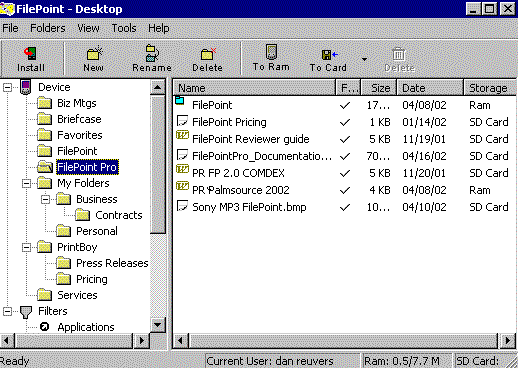This screenshot has width=518, height=368.
Task: Click the Rename folder toolbar icon
Action: click(152, 53)
